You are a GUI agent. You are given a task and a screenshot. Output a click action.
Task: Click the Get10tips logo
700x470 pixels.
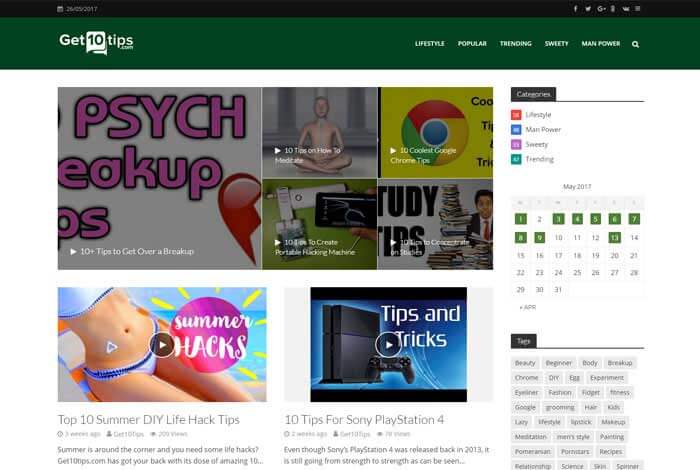(x=96, y=42)
